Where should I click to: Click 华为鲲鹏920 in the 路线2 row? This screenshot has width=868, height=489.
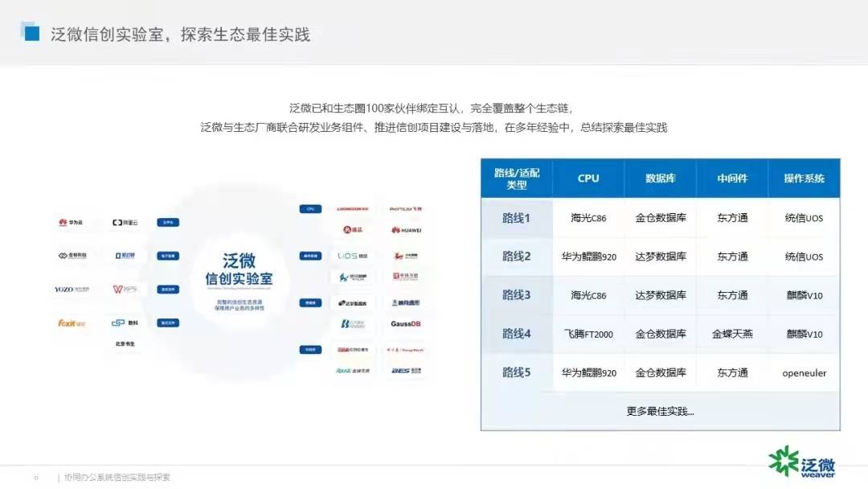588,257
